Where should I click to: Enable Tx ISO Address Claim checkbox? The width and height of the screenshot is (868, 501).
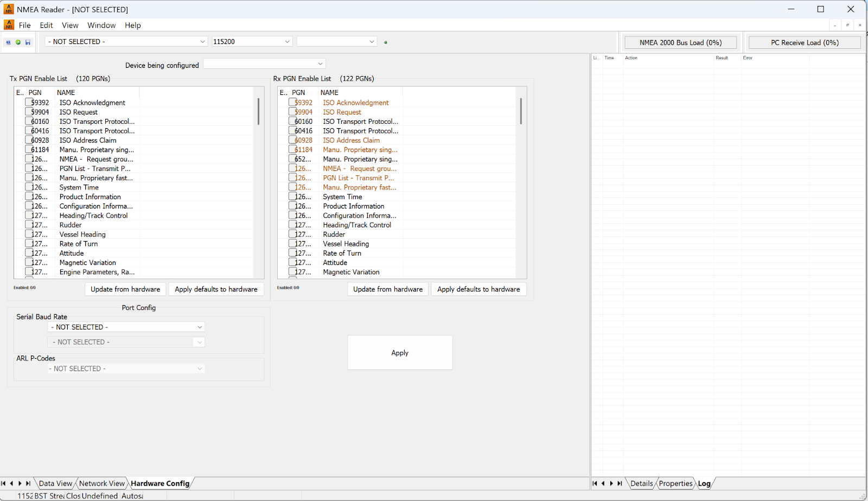29,139
